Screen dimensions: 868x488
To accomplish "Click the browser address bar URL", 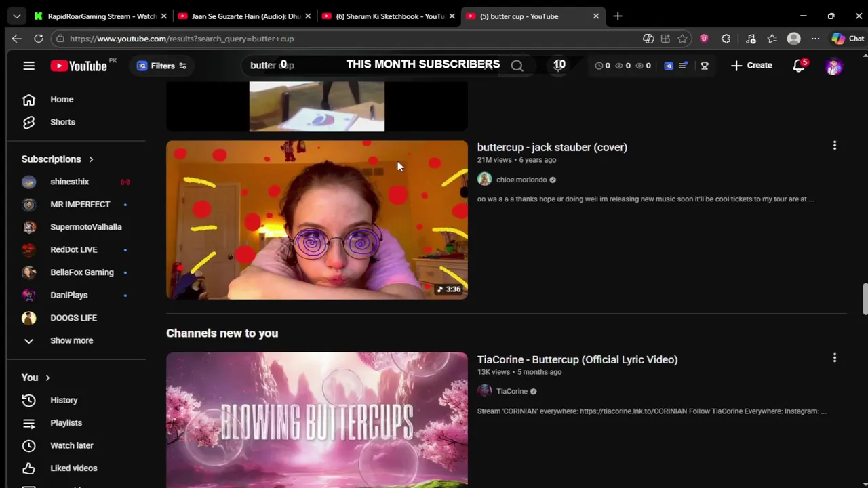I will click(x=182, y=39).
